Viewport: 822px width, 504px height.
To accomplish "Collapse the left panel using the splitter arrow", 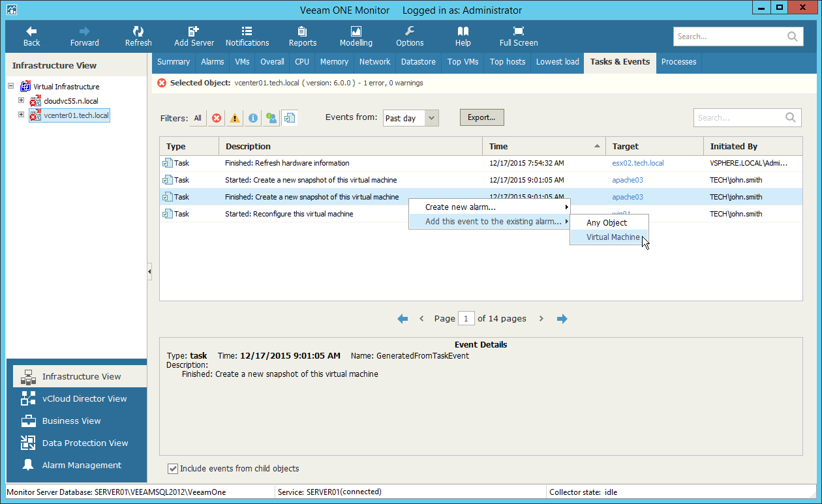I will [x=149, y=271].
